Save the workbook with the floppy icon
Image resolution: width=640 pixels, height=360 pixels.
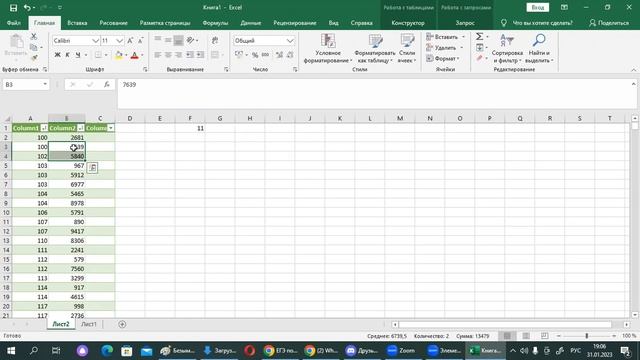(x=13, y=8)
